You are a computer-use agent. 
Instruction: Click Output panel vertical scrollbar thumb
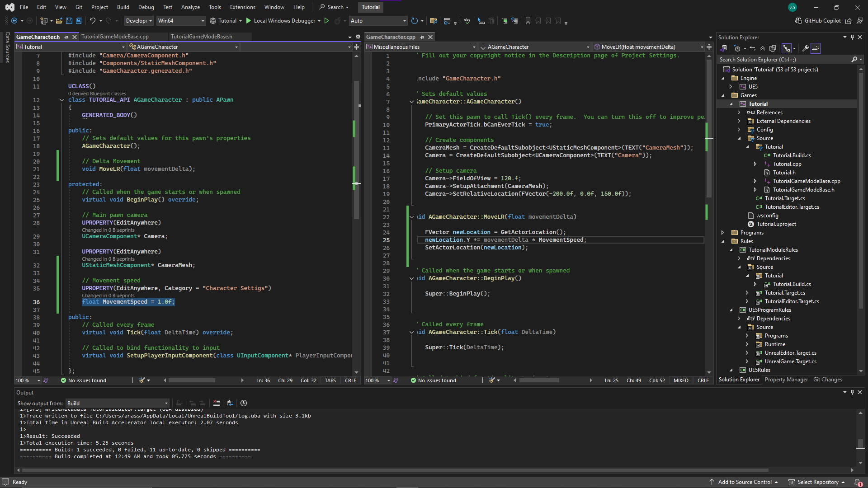(860, 443)
